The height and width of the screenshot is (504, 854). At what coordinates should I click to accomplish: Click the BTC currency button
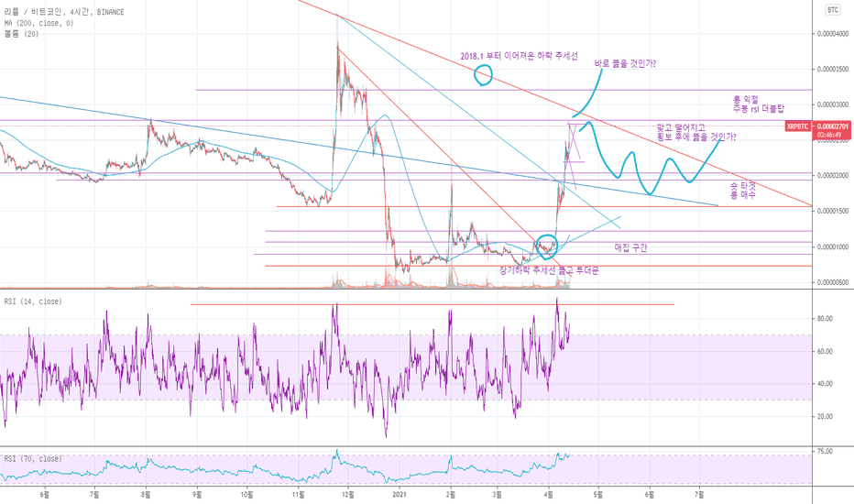(x=833, y=10)
